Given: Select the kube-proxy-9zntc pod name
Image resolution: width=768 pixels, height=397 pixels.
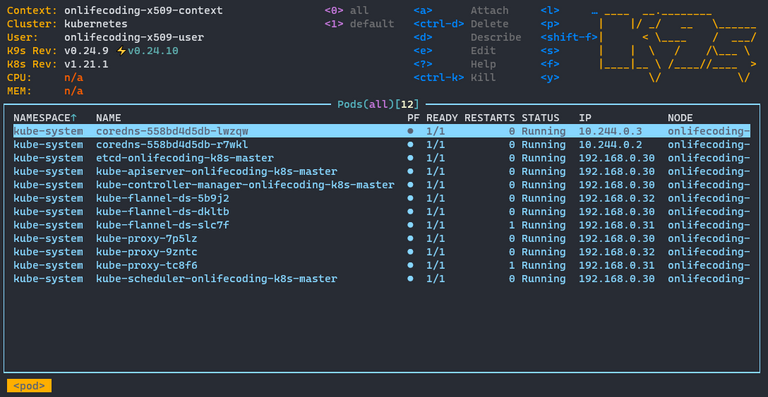Looking at the screenshot, I should click(146, 252).
